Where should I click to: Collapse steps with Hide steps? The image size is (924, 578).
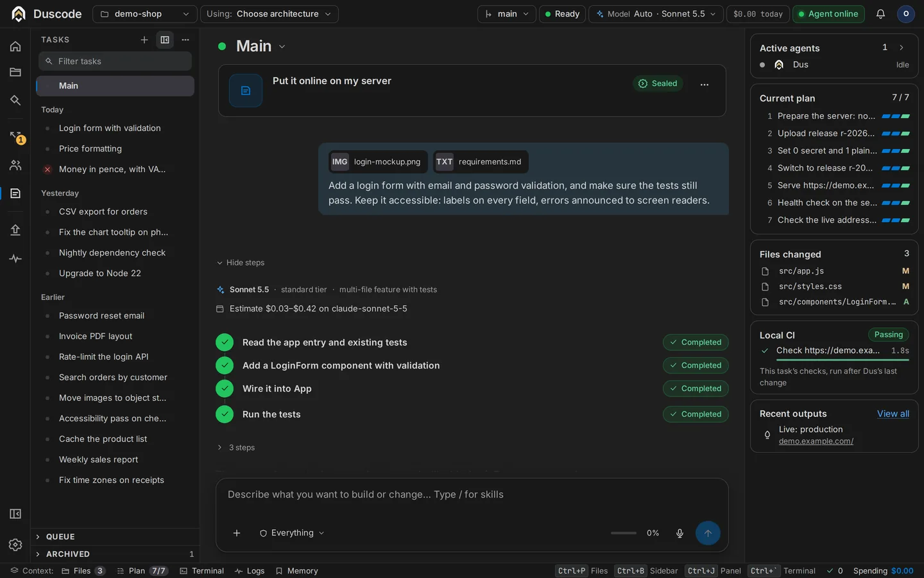pyautogui.click(x=241, y=263)
